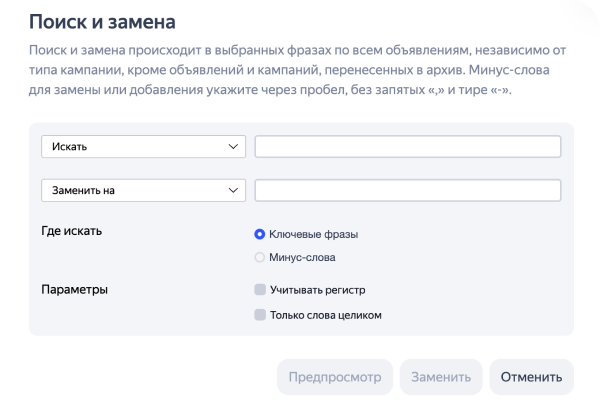Cancel the dialog with "Отменить"
Screen dimensions: 600x419
pyautogui.click(x=531, y=377)
